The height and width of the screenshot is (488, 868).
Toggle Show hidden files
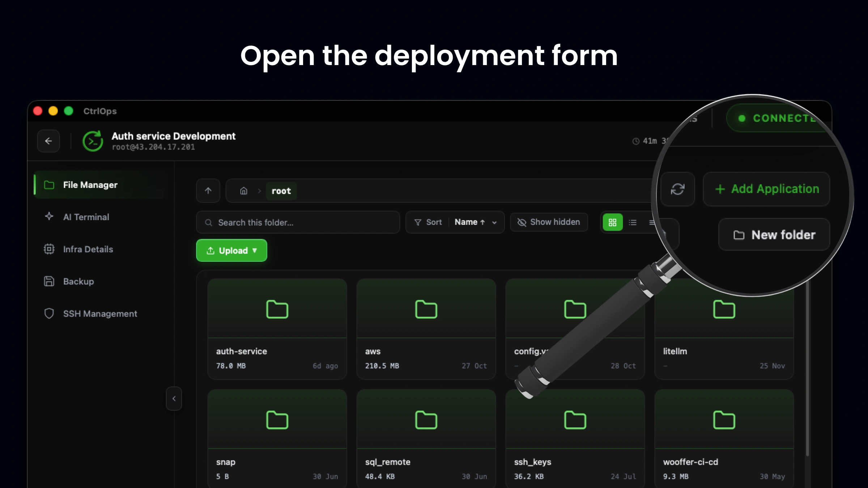tap(549, 222)
